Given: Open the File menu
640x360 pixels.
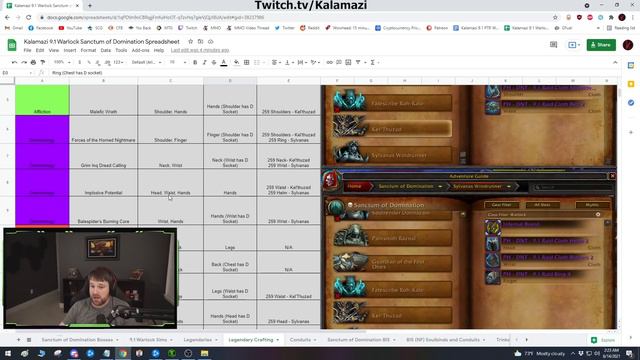Looking at the screenshot, I should [27, 50].
